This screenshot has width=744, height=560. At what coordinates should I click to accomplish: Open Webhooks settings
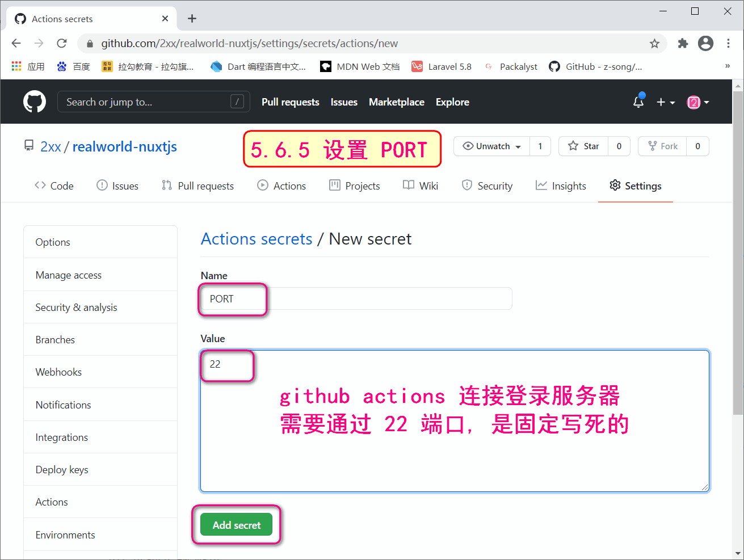tap(100, 372)
